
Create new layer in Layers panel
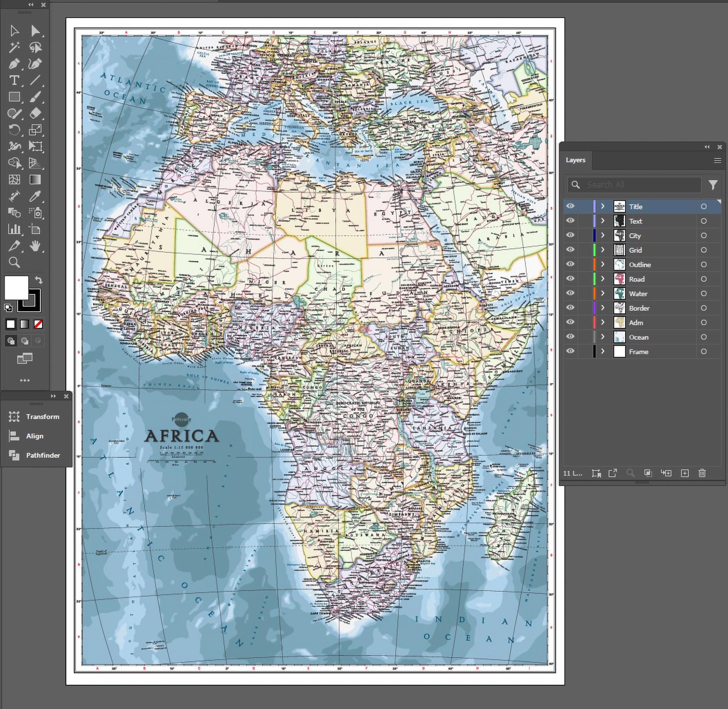[x=684, y=473]
